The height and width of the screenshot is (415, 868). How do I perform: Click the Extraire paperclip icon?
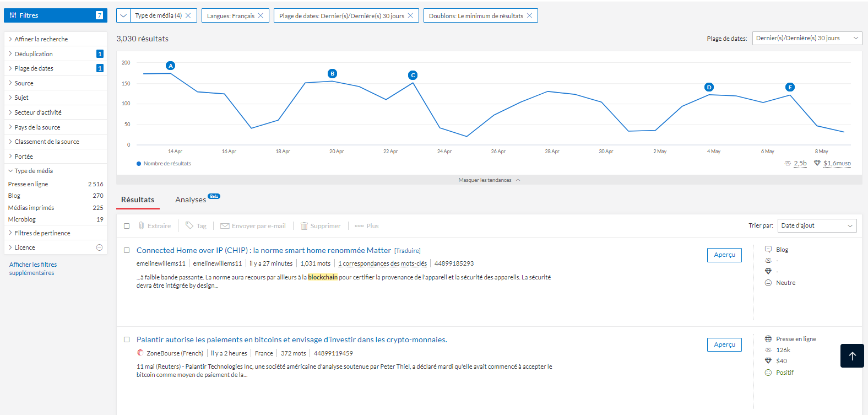click(142, 225)
